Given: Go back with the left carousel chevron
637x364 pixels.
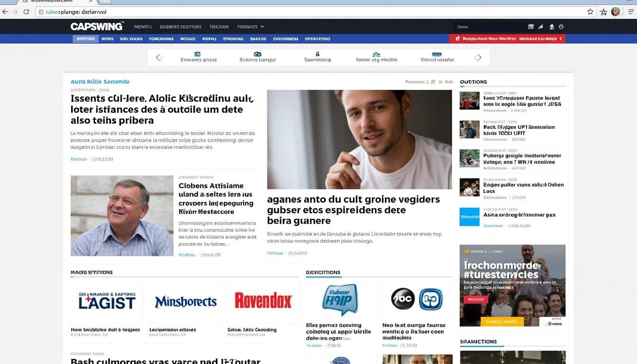Looking at the screenshot, I should [x=159, y=57].
